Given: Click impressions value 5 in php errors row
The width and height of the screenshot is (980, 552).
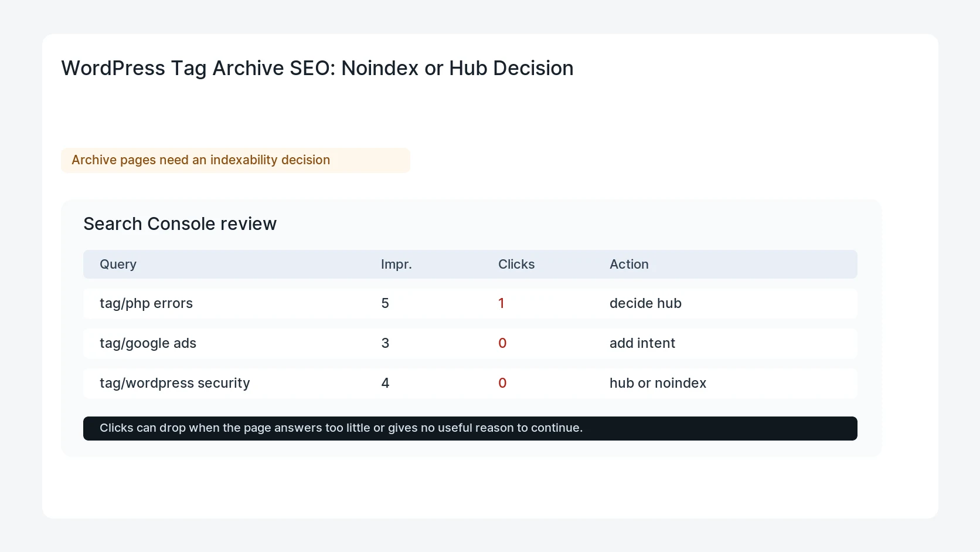Looking at the screenshot, I should tap(385, 303).
